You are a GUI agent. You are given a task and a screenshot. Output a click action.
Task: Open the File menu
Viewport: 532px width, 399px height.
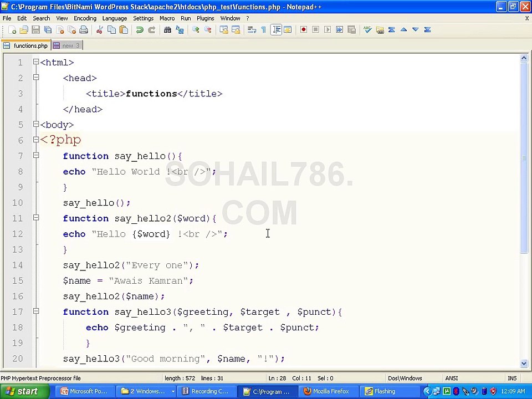(x=7, y=18)
